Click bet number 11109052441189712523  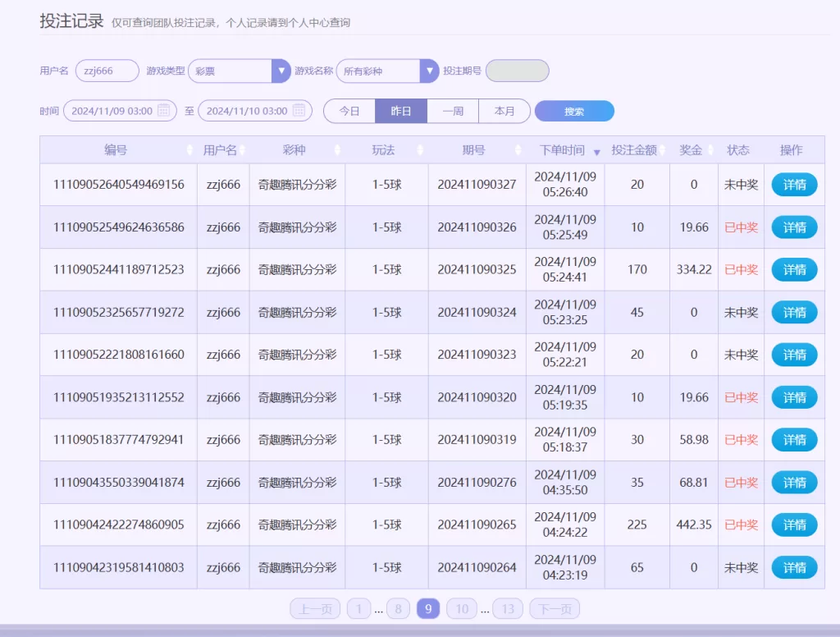[118, 270]
